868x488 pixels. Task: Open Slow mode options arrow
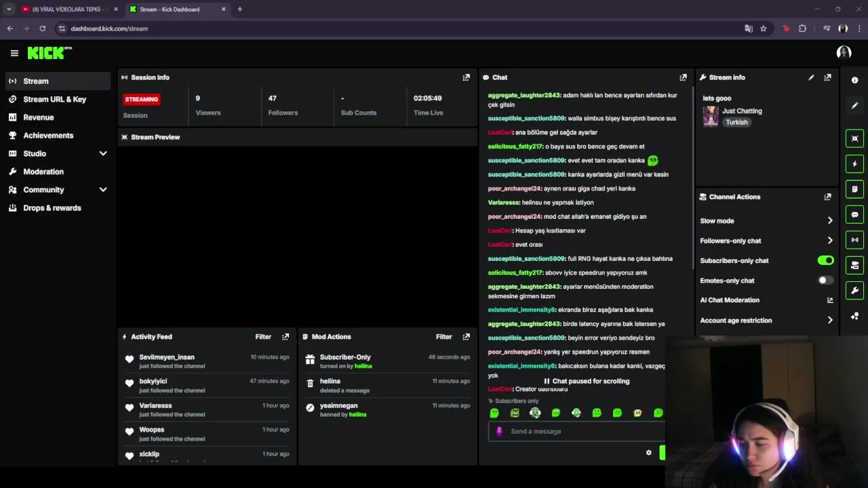(x=830, y=221)
